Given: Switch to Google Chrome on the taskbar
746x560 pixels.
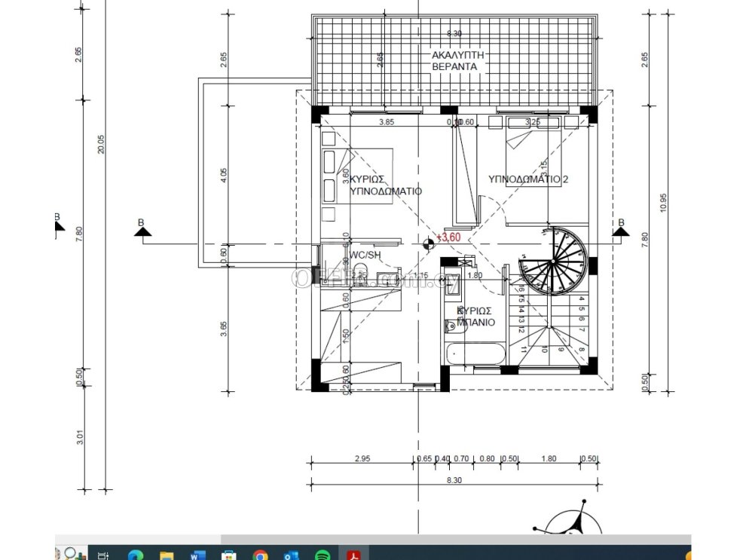Looking at the screenshot, I should point(260,555).
